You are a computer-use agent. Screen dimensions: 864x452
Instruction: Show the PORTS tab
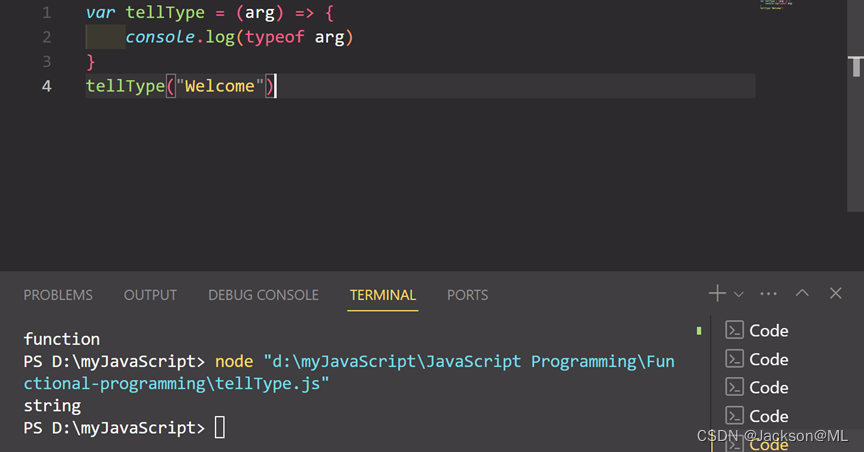[467, 295]
